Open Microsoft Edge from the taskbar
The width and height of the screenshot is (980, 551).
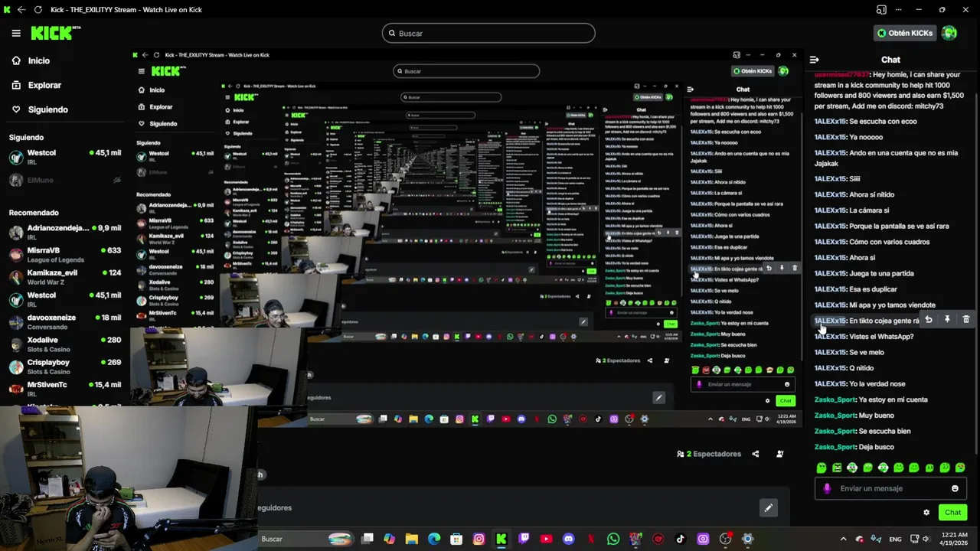[434, 539]
